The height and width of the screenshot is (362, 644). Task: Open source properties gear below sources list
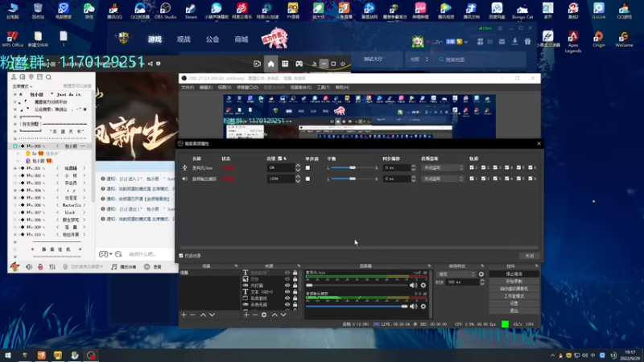[264, 315]
